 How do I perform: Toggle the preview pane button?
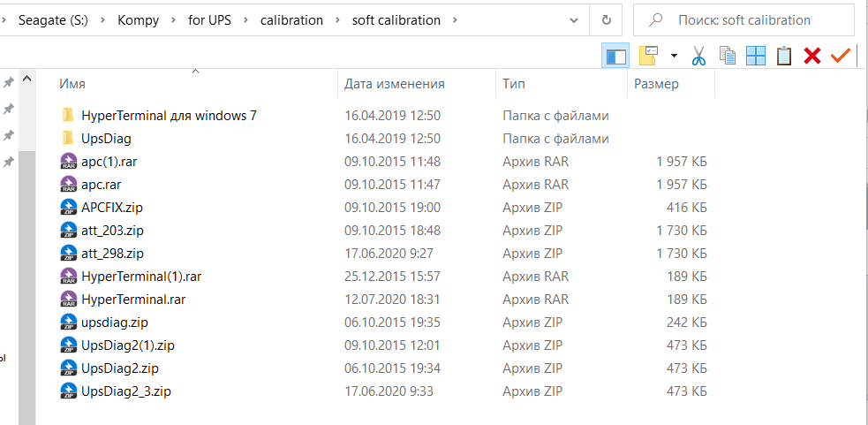coord(615,56)
